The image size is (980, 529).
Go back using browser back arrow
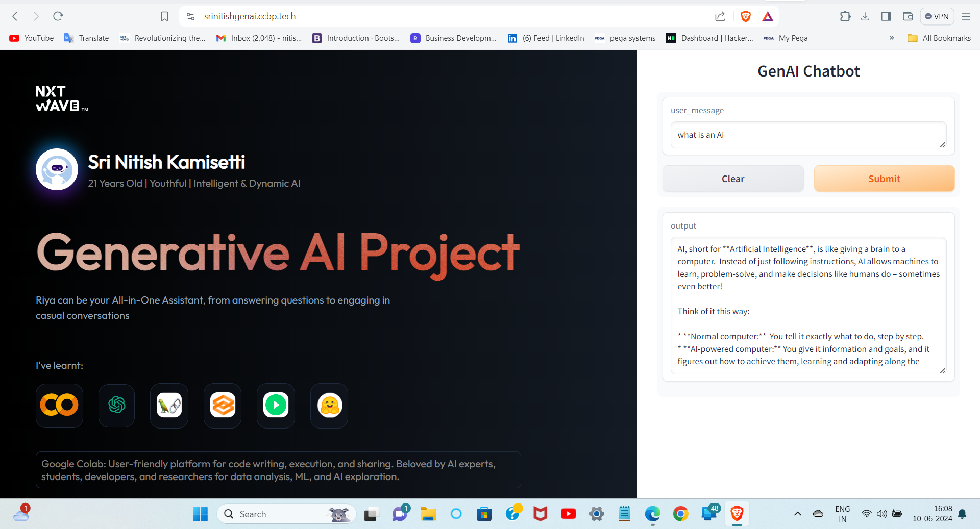pyautogui.click(x=15, y=16)
